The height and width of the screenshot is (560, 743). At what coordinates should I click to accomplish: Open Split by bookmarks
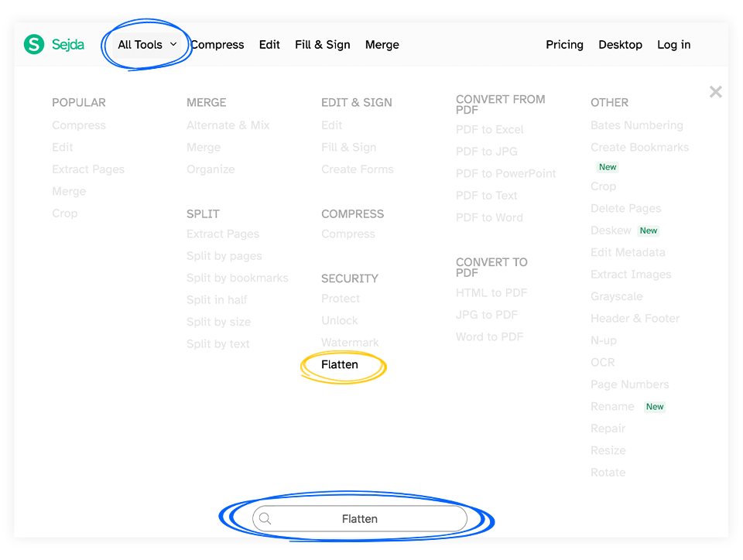point(237,277)
